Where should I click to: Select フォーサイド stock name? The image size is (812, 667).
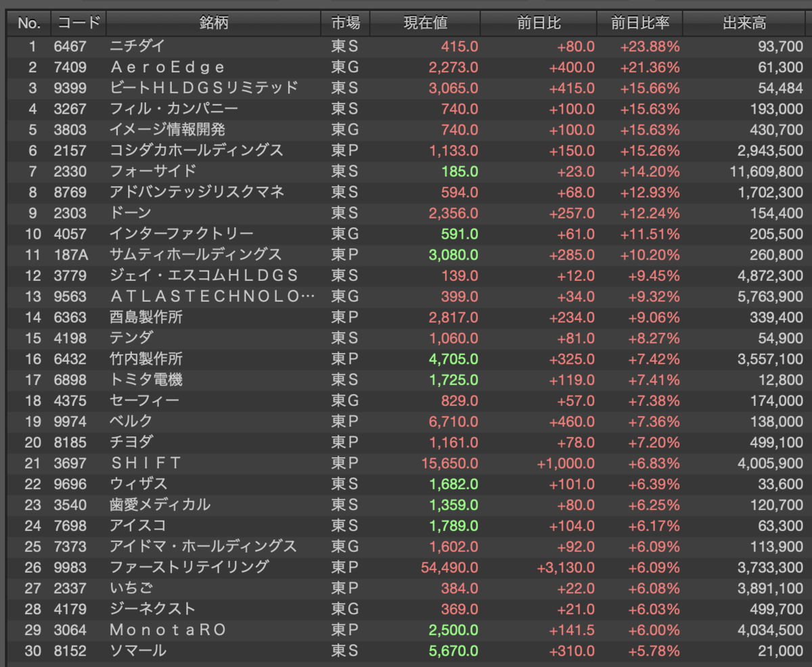153,172
